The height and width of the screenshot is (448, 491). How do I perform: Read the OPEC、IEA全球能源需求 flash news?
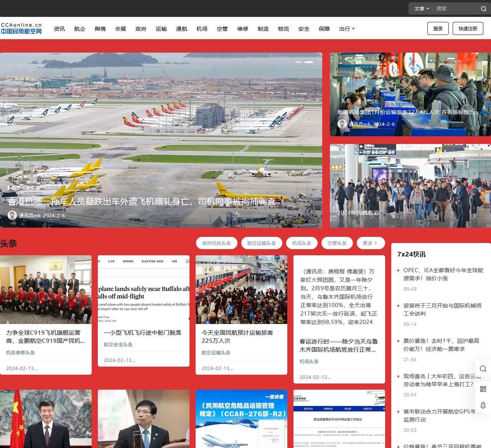pos(443,274)
